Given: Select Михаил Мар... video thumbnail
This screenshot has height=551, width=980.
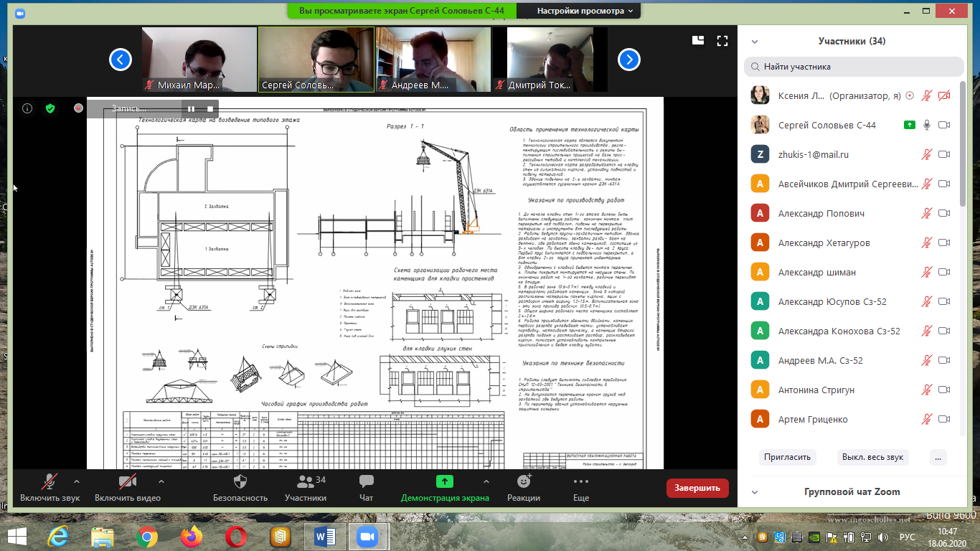Looking at the screenshot, I should (199, 60).
